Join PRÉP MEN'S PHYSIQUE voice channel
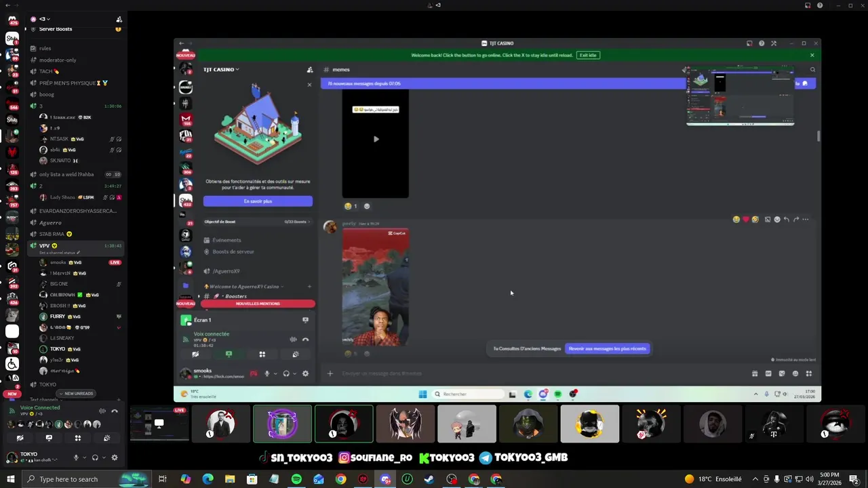The image size is (868, 488). click(x=75, y=83)
